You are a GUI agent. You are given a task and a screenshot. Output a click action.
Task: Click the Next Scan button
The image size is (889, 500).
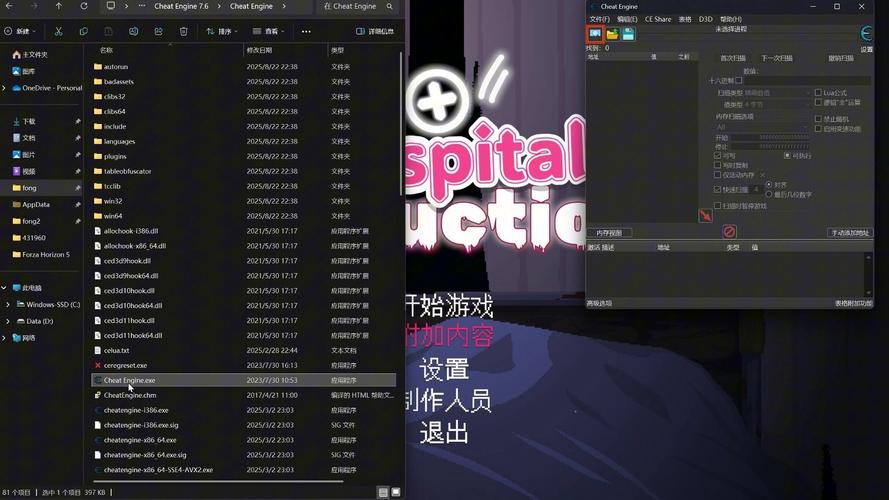pos(777,58)
